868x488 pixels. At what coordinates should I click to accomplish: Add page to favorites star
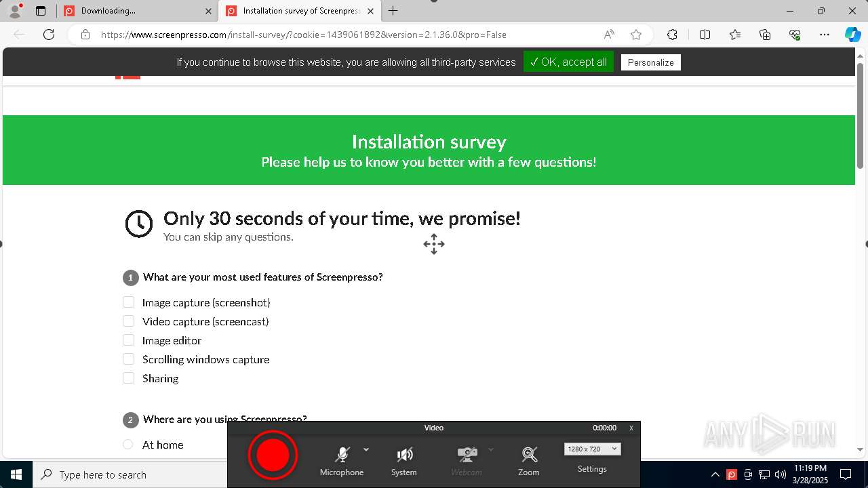(x=636, y=35)
